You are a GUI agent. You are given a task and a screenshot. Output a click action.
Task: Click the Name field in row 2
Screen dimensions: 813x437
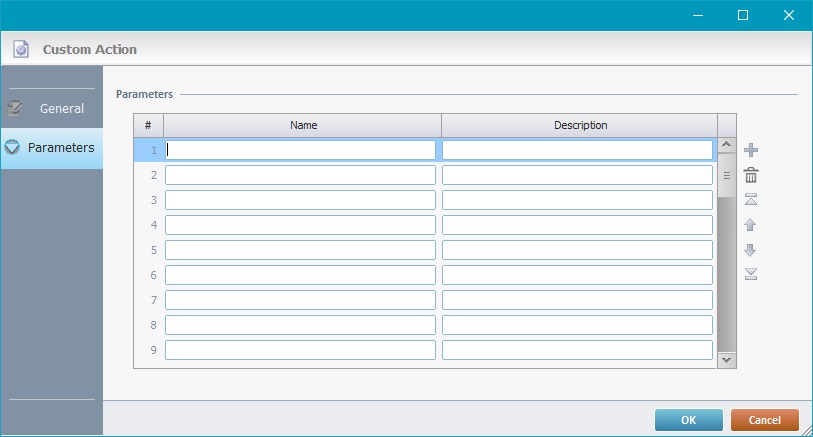click(300, 175)
